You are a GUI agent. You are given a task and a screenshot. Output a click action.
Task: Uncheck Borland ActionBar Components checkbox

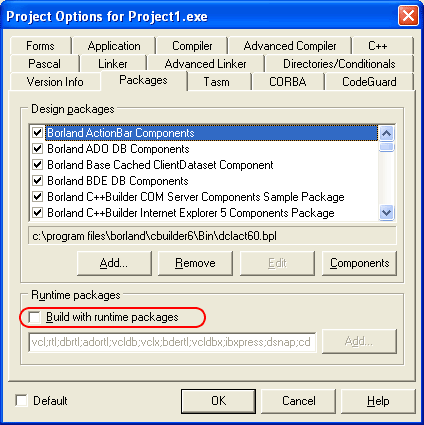(37, 133)
